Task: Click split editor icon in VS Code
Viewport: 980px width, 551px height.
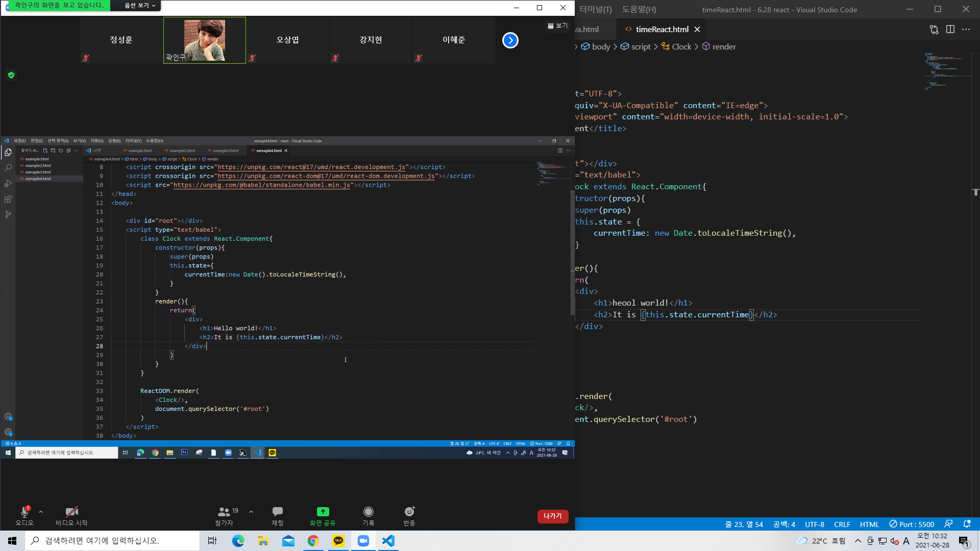Action: point(950,30)
